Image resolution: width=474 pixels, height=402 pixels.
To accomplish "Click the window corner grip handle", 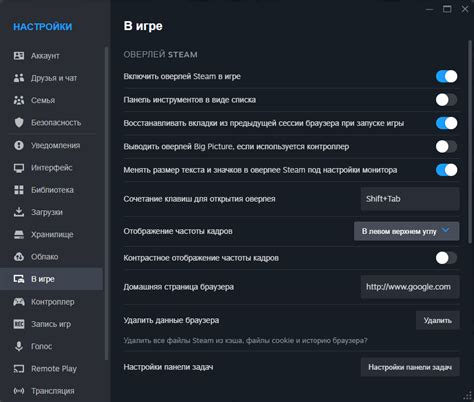I will click(467, 395).
